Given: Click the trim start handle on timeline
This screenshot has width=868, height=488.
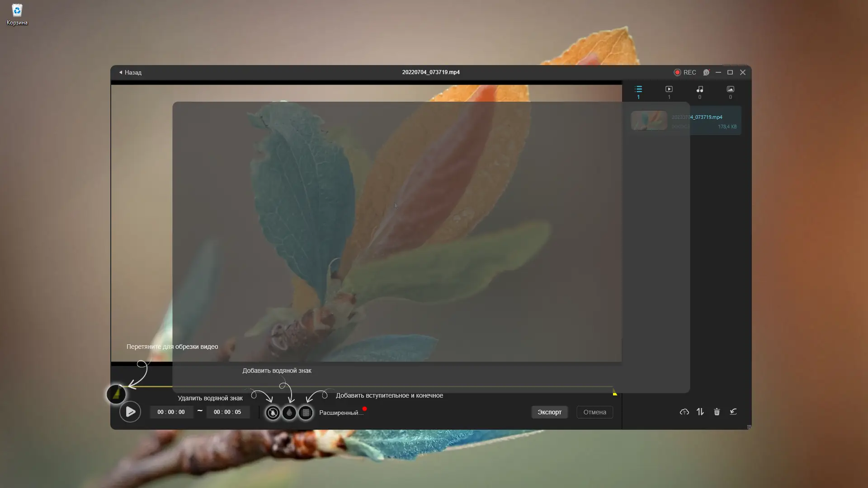Looking at the screenshot, I should click(x=116, y=394).
